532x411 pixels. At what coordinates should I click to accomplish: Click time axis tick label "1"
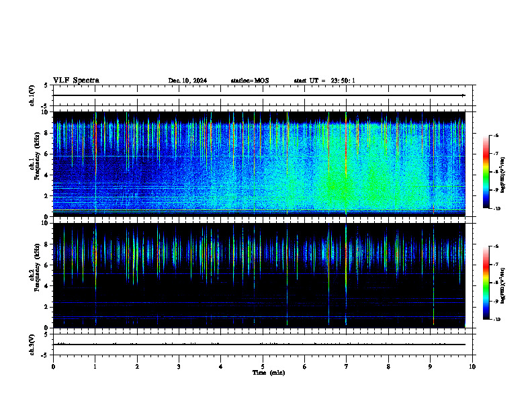pyautogui.click(x=95, y=367)
